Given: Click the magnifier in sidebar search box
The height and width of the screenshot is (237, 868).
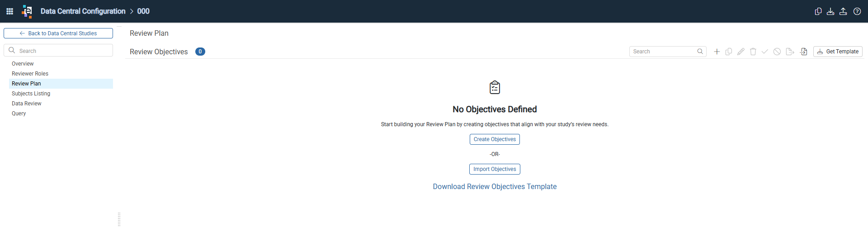Looking at the screenshot, I should coord(12,50).
